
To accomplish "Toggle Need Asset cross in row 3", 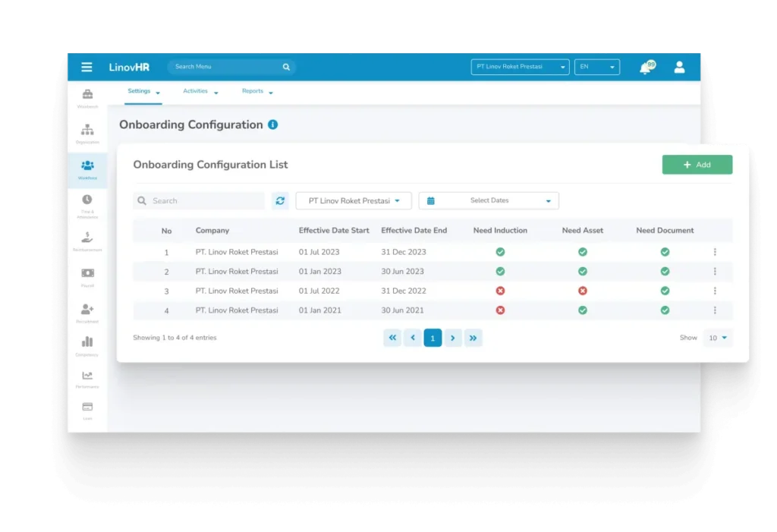I will pyautogui.click(x=582, y=291).
